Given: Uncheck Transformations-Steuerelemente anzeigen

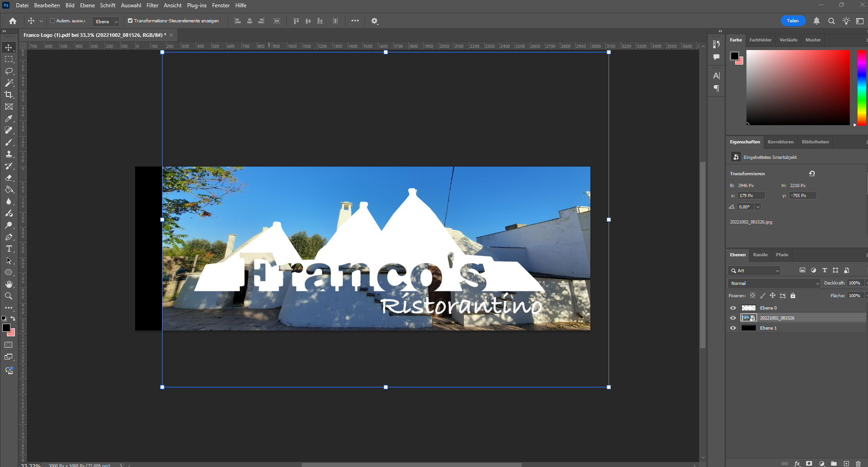Looking at the screenshot, I should [130, 21].
